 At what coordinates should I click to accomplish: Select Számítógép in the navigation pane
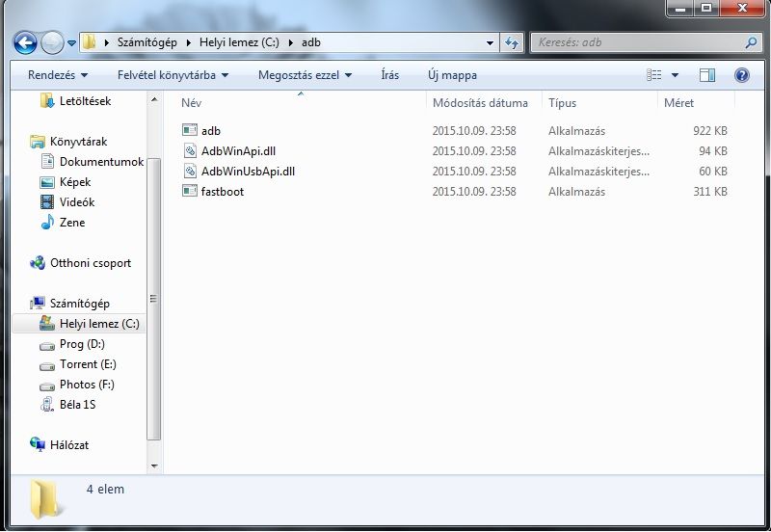coord(80,304)
